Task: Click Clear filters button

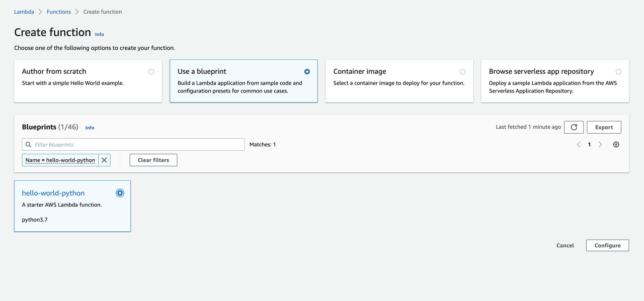Action: tap(153, 160)
